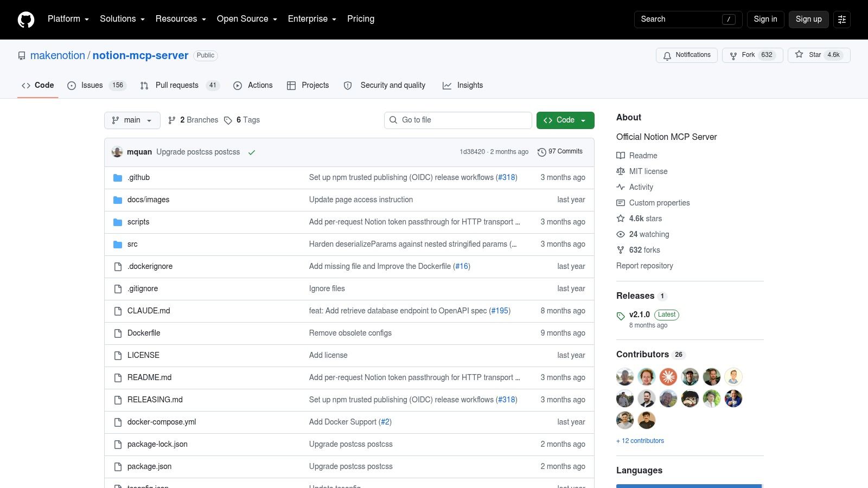The height and width of the screenshot is (488, 868).
Task: Open package-lock.json file
Action: tap(157, 444)
